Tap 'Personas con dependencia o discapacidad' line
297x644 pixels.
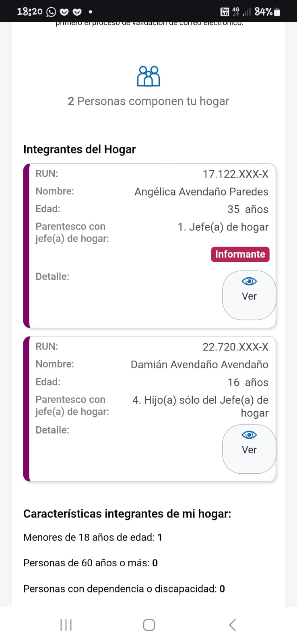pos(124,589)
